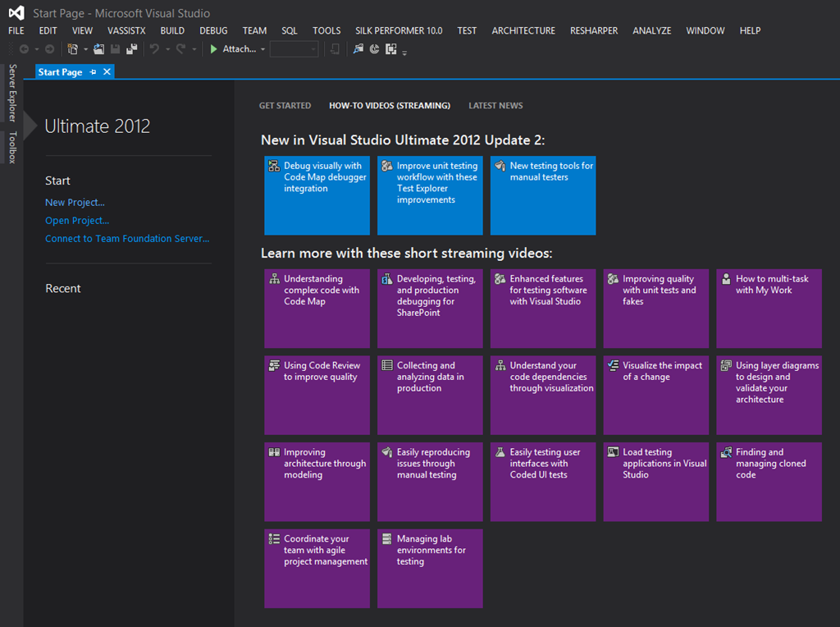Open the ARCHITECTURE menu
This screenshot has height=627, width=840.
[x=523, y=30]
